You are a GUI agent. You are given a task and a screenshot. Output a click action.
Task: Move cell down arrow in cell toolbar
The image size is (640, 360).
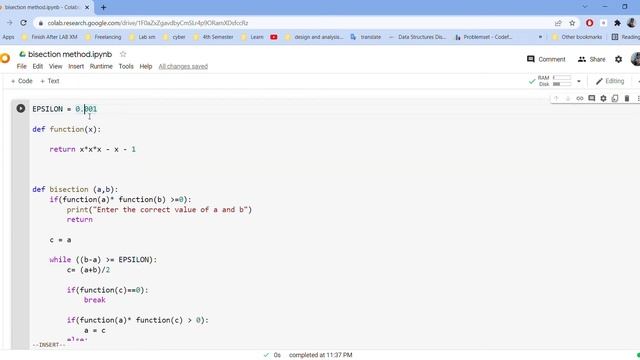point(568,98)
